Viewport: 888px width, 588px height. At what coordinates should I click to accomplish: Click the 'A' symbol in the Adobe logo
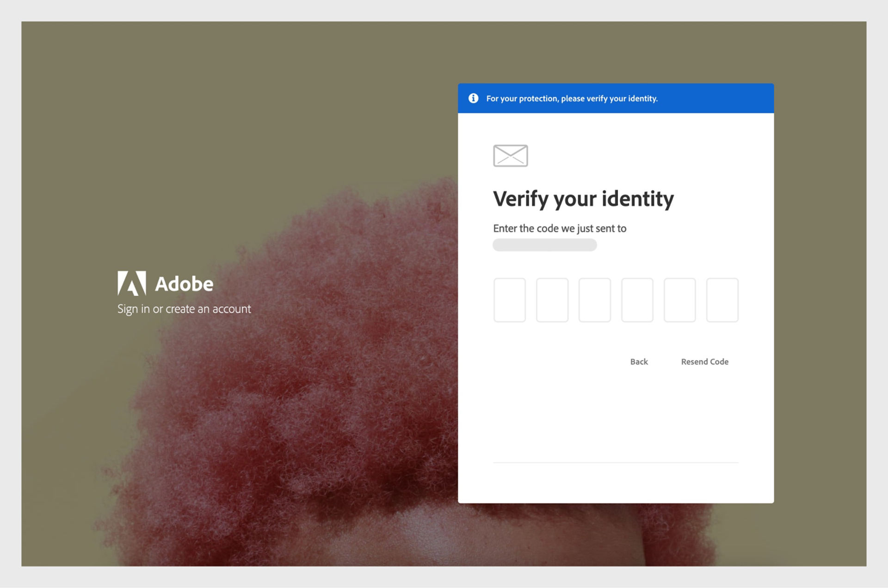click(132, 283)
